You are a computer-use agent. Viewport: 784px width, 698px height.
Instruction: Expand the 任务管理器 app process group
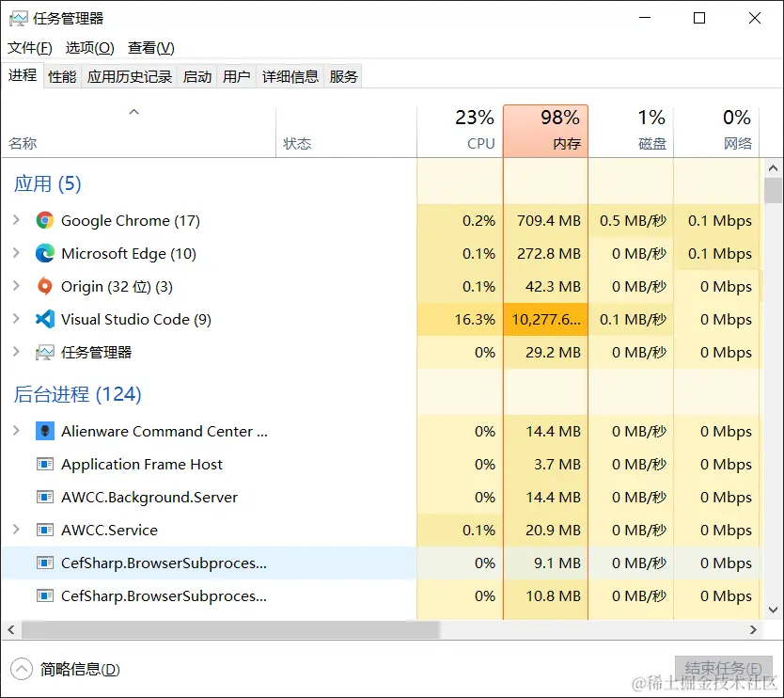[x=16, y=352]
